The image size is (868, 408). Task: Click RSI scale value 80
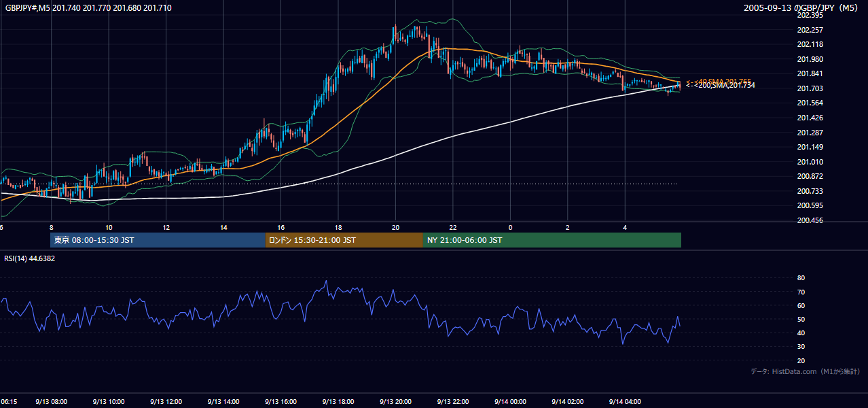coord(801,278)
